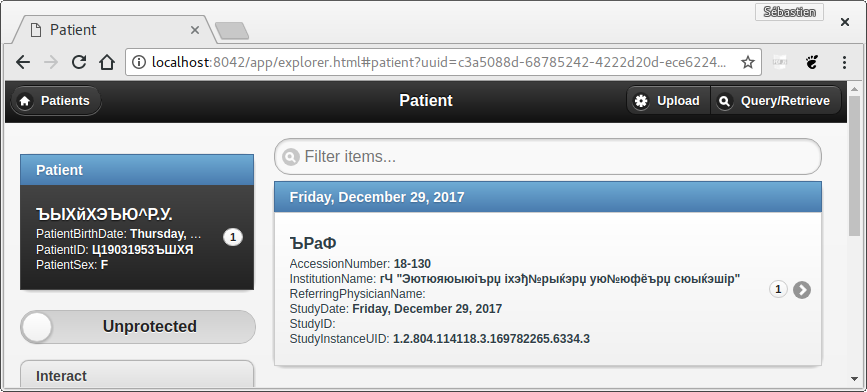This screenshot has height=392, width=867.
Task: Open a new tab next to Patient tab
Action: point(232,31)
